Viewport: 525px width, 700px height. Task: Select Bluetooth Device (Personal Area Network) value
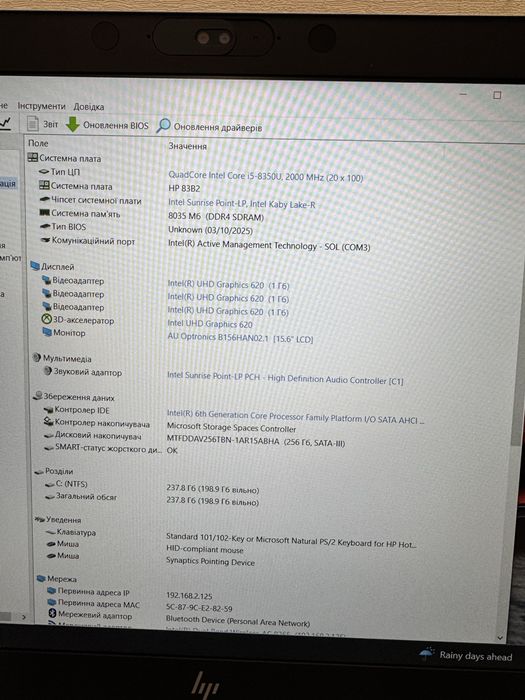(x=238, y=621)
